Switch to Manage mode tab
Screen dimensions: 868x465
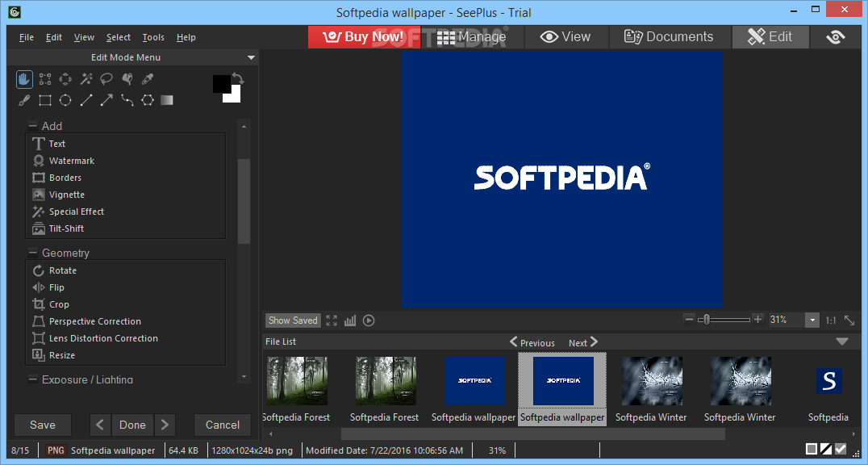[471, 37]
